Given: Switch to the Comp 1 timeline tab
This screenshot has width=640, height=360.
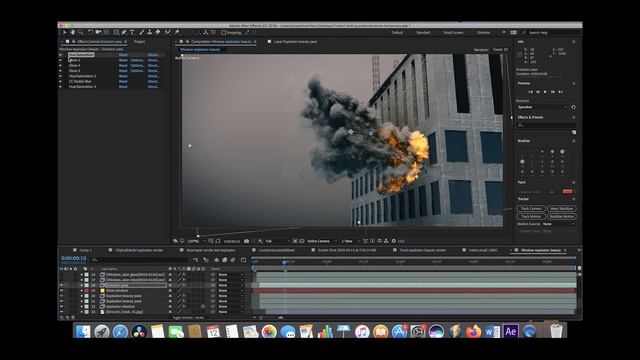Looking at the screenshot, I should coord(85,250).
